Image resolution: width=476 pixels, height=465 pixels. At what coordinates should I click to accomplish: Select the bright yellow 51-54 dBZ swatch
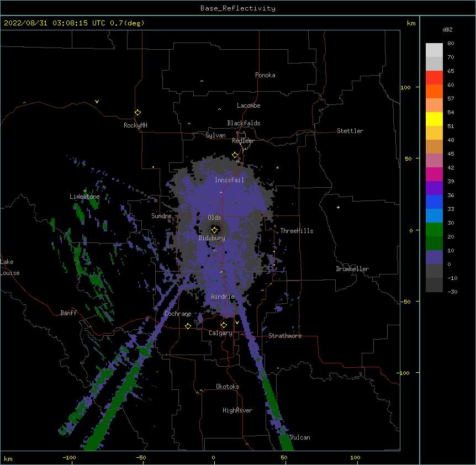tap(434, 119)
